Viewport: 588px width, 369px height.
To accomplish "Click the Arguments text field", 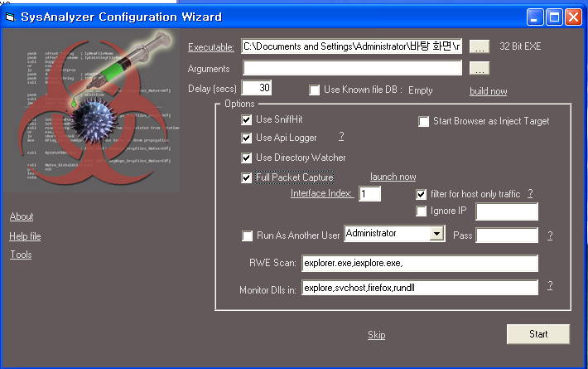I will (352, 68).
